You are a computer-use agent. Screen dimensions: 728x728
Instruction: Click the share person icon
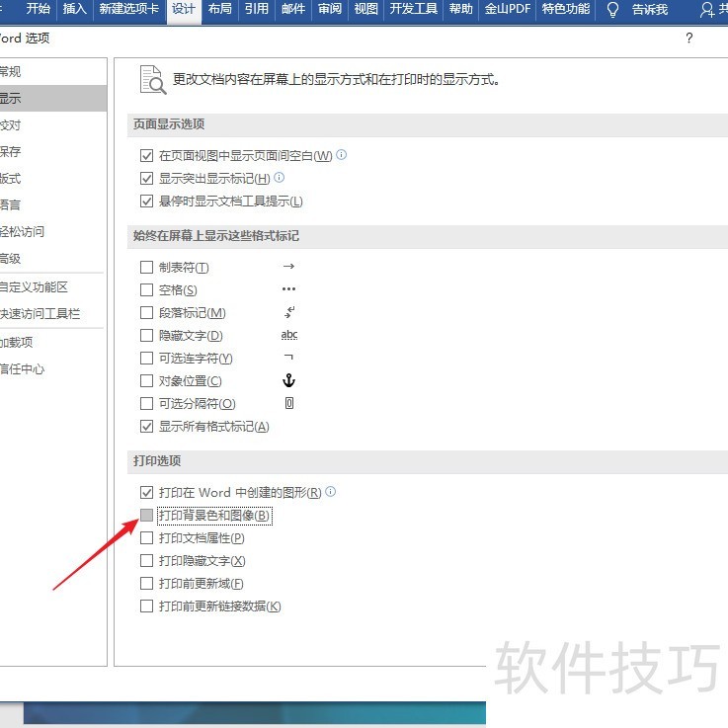(707, 10)
